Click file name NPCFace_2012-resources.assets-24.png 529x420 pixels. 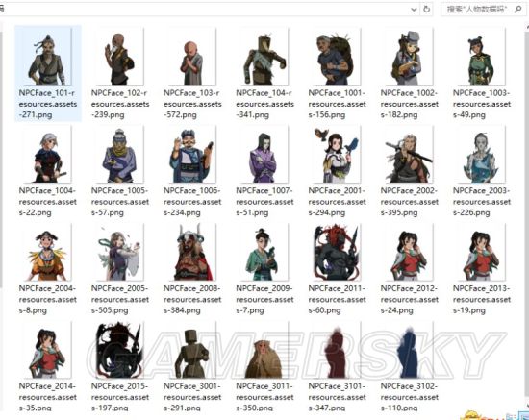(x=409, y=299)
